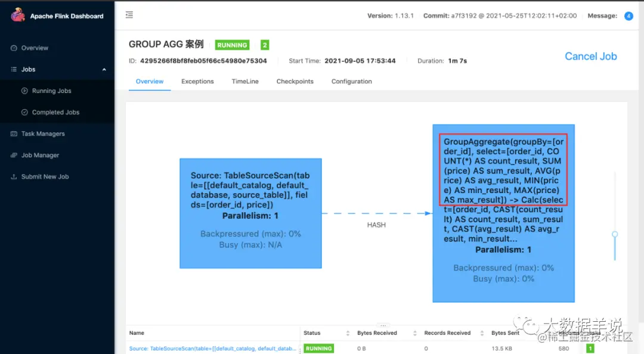Click the Version 1.13.1 text
This screenshot has width=644, height=354.
390,15
